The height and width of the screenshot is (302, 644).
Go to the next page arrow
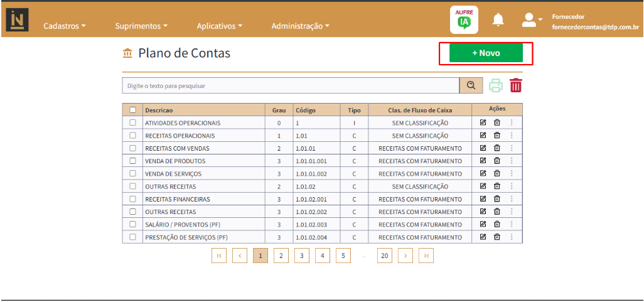click(x=405, y=256)
